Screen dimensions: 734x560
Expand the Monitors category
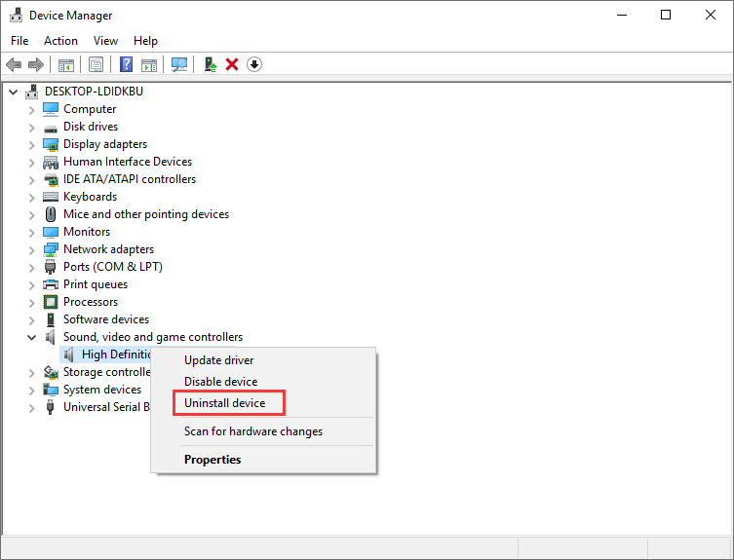pos(31,233)
